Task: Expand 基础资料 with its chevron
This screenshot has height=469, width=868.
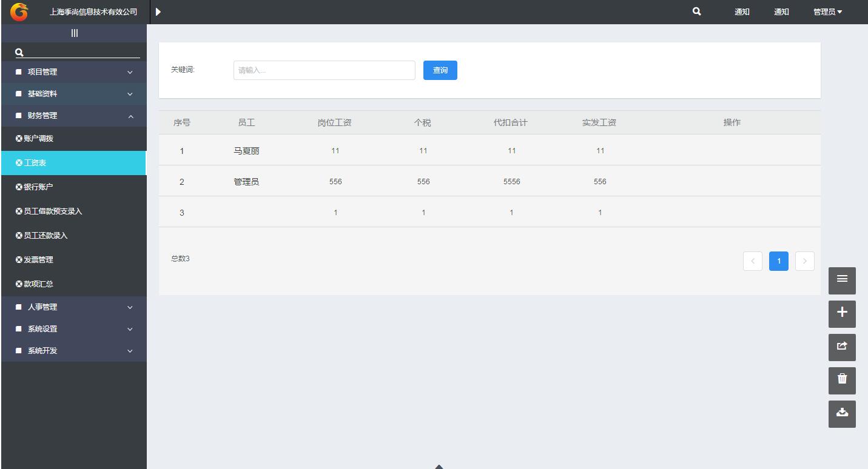Action: click(130, 94)
